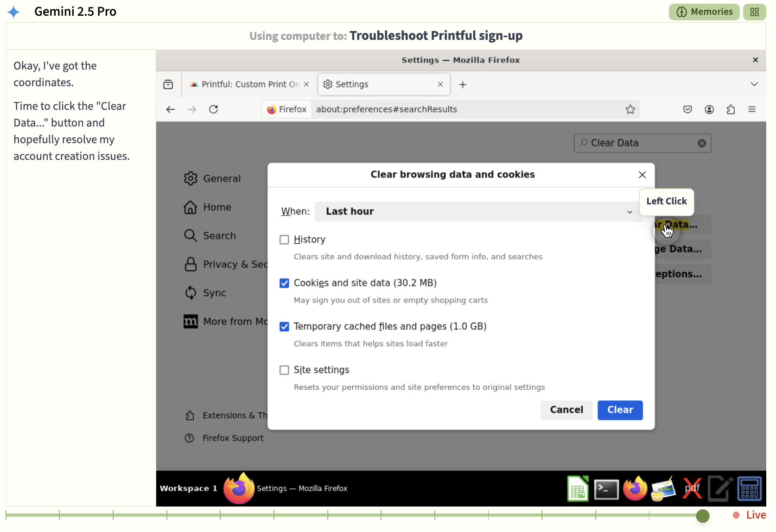Open the text editor taskbar icon
776x532 pixels.
point(720,489)
